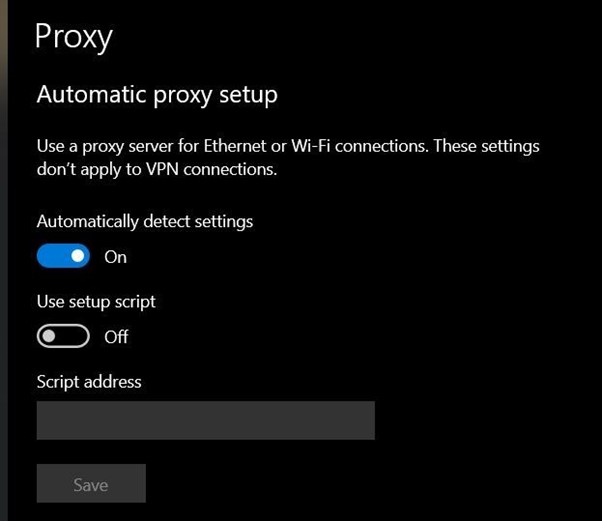Click the knob of the Off toggle
The image size is (602, 521).
click(50, 337)
